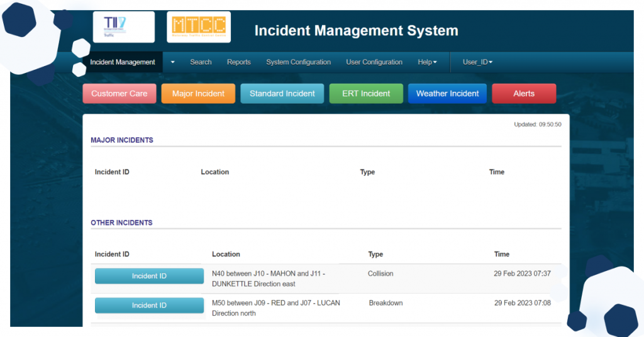Click the Weather Incident button
Screen dimensions: 644x337
click(x=447, y=94)
